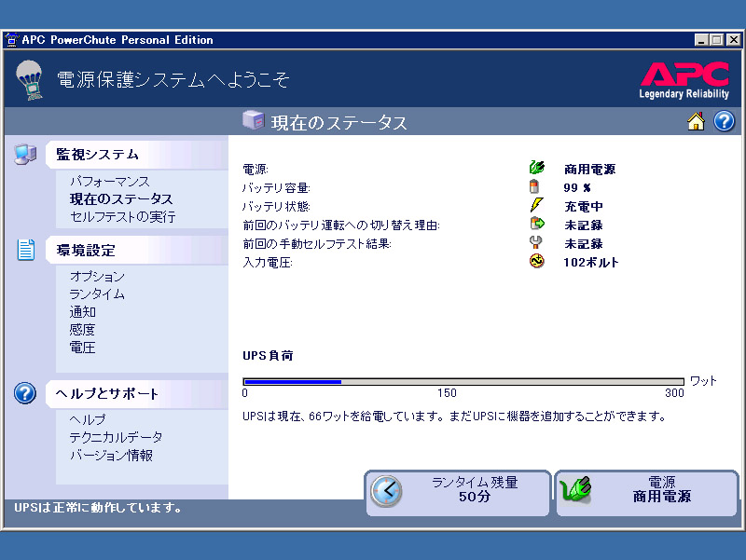Click the 監視システム section header
The width and height of the screenshot is (746, 560).
(x=136, y=155)
